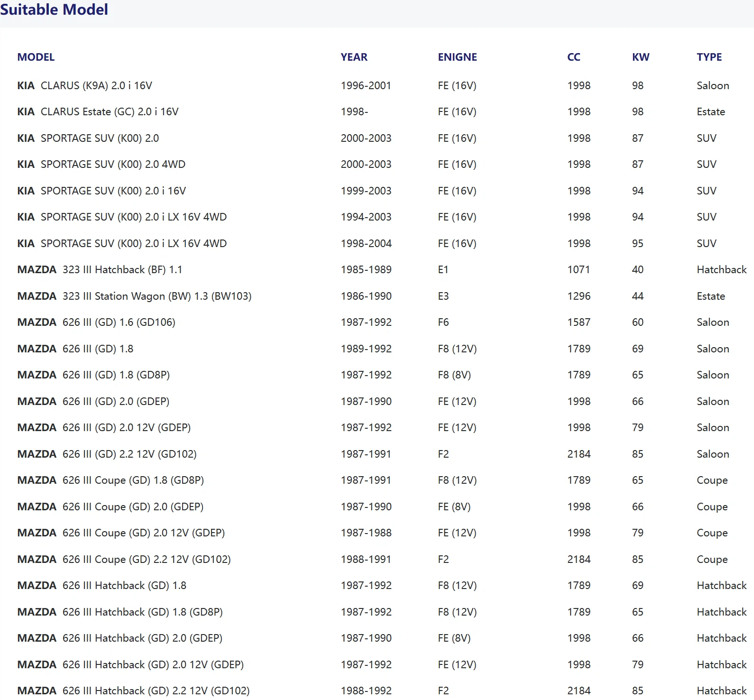754x700 pixels.
Task: Click CC value 1587
Action: click(579, 322)
